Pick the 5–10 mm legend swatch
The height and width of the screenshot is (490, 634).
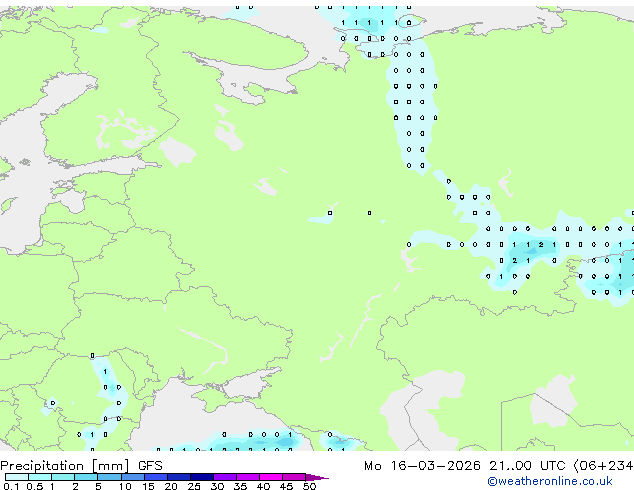pyautogui.click(x=109, y=477)
